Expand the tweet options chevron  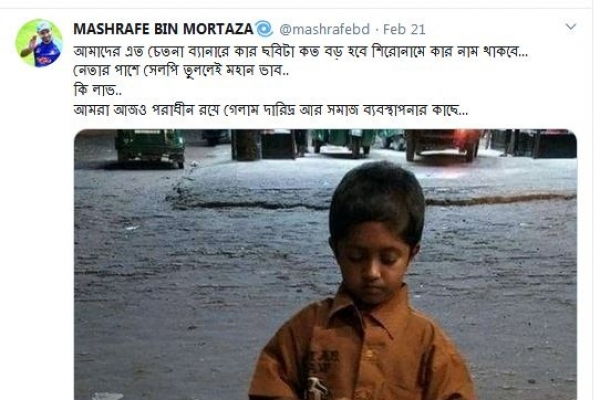point(571,27)
